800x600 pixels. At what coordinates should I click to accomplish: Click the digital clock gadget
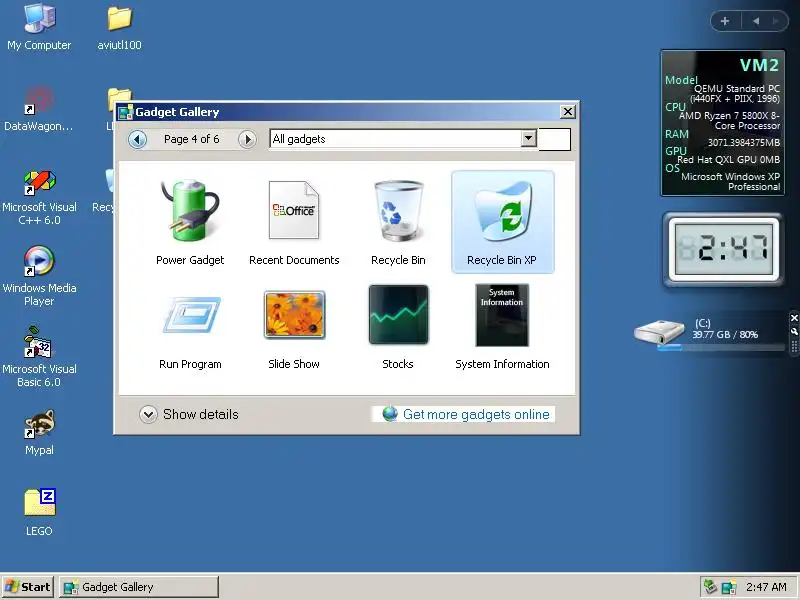723,249
